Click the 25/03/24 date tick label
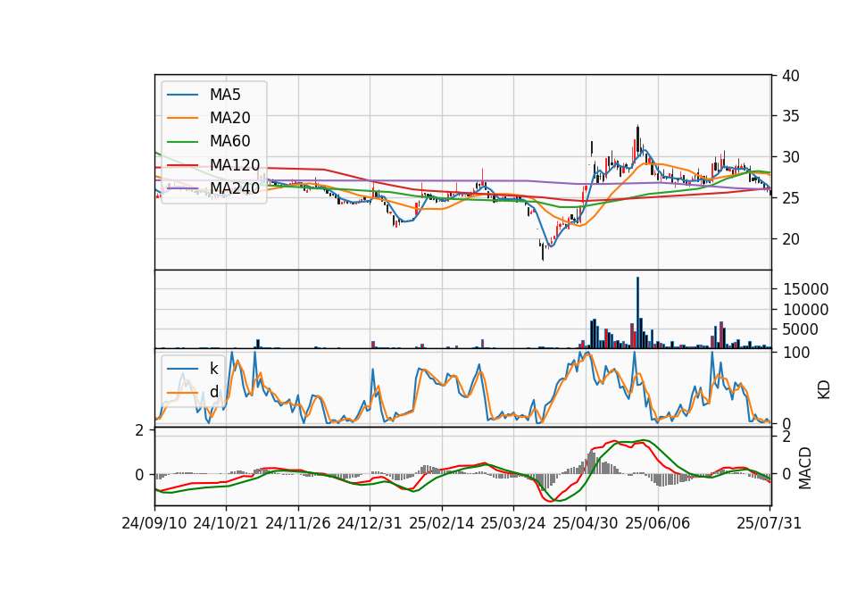 [x=513, y=523]
